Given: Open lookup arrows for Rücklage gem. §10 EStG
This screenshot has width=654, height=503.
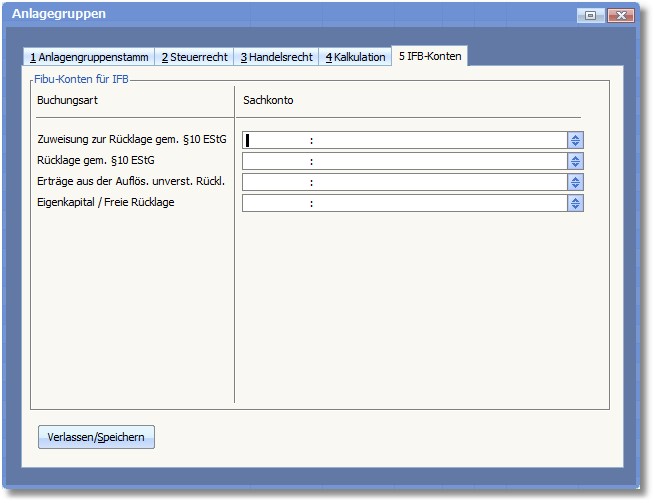Looking at the screenshot, I should pos(575,161).
